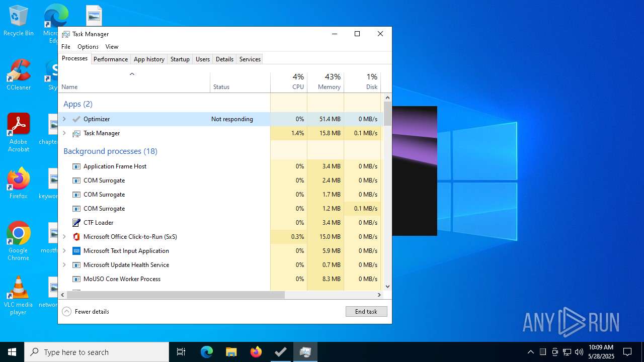The height and width of the screenshot is (362, 644).
Task: Select the first COM Surrogate 2.4 MB row
Action: [x=221, y=180]
